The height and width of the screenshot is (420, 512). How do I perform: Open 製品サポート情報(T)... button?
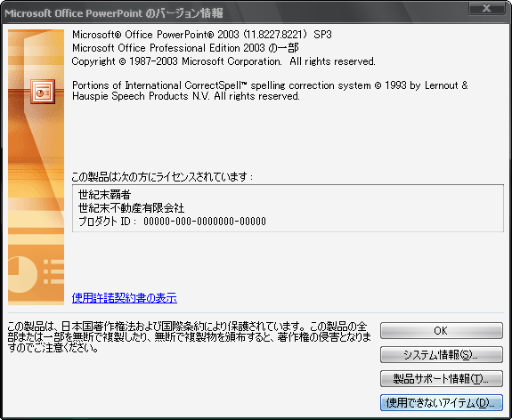click(441, 378)
